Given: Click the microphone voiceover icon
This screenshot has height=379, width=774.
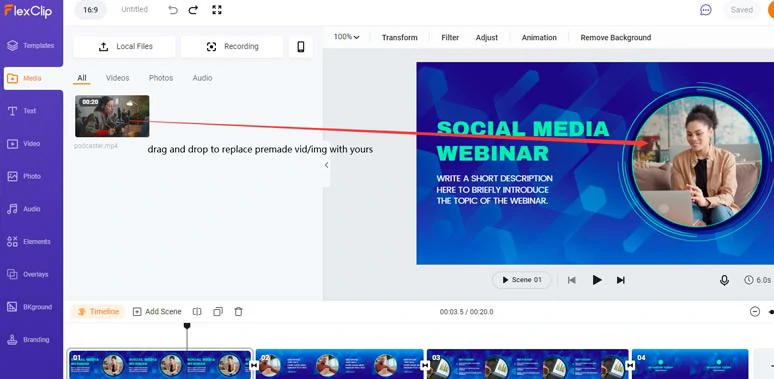Looking at the screenshot, I should (724, 280).
